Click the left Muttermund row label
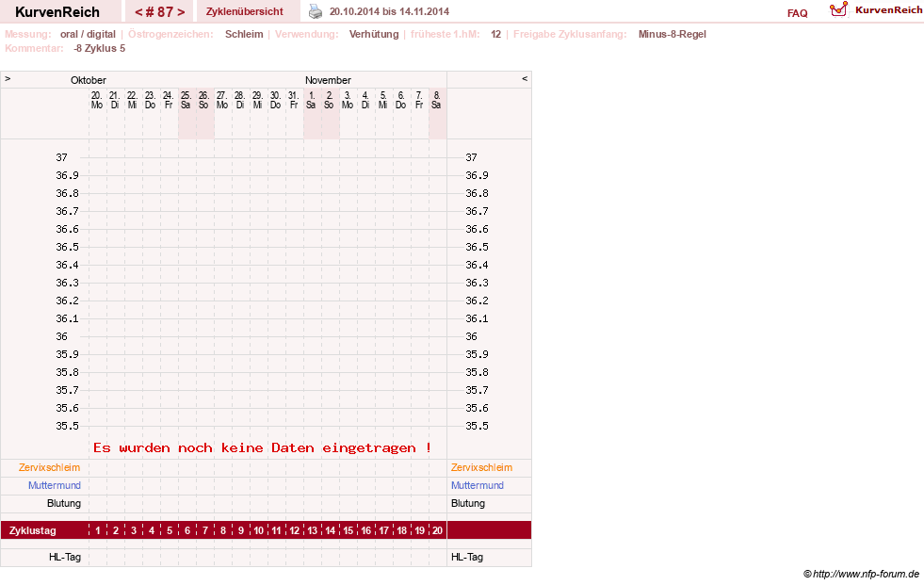 click(55, 485)
